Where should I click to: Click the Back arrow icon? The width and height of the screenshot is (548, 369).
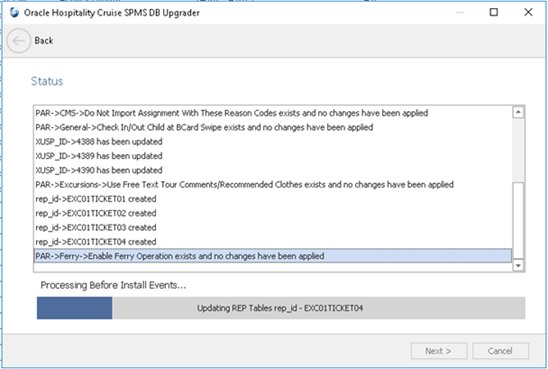19,41
